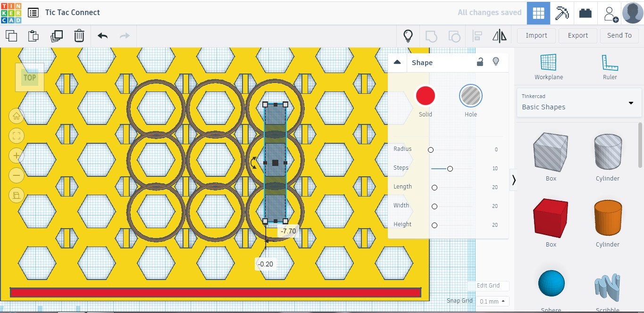Screen dimensions: 644x313
Task: Select the Ruler tool
Action: pyautogui.click(x=610, y=67)
